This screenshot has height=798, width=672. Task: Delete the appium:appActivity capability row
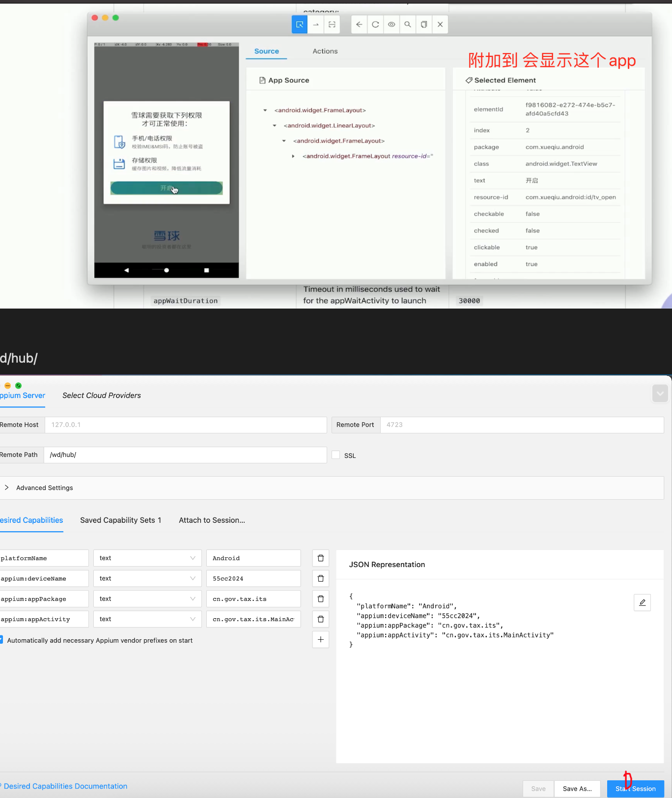321,619
